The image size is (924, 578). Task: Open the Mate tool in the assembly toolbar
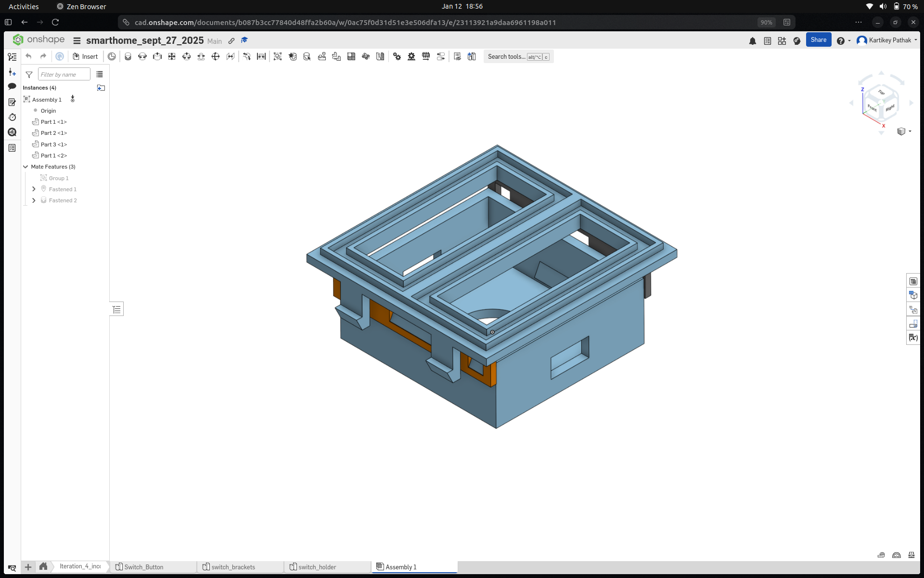128,56
